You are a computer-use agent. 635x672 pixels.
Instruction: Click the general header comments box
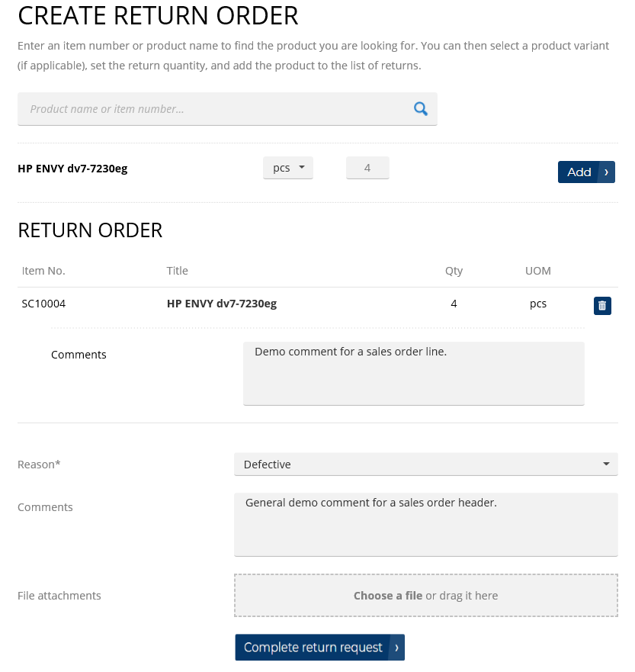point(425,524)
